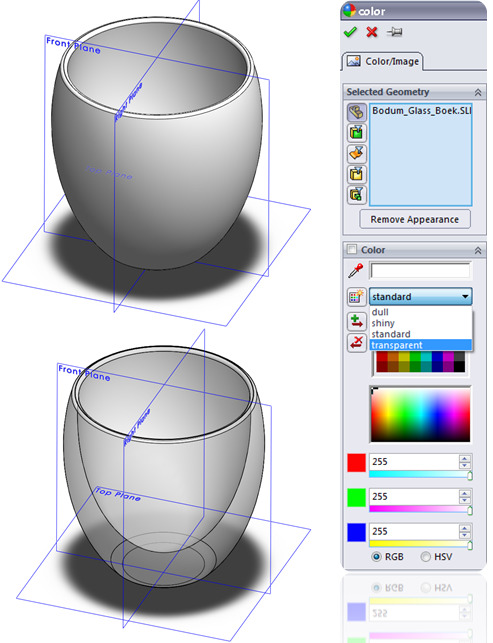Select the part-level geometry filter icon

coord(357,112)
